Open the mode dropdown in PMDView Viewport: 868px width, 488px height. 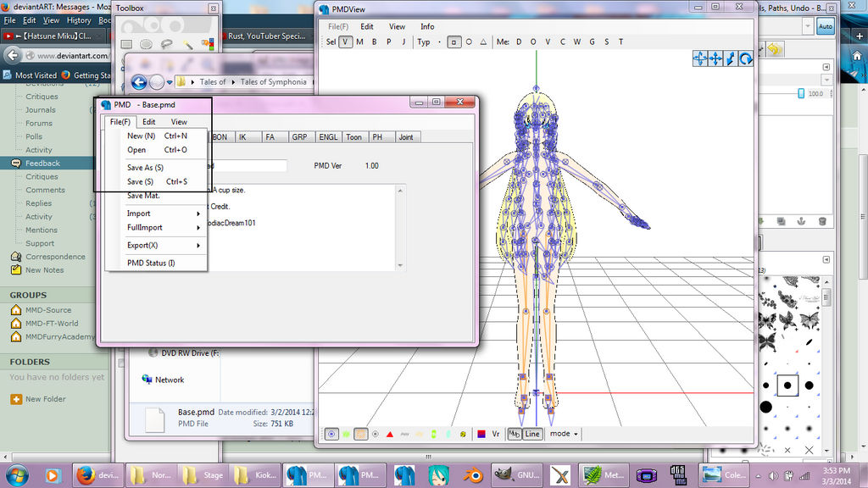point(564,434)
